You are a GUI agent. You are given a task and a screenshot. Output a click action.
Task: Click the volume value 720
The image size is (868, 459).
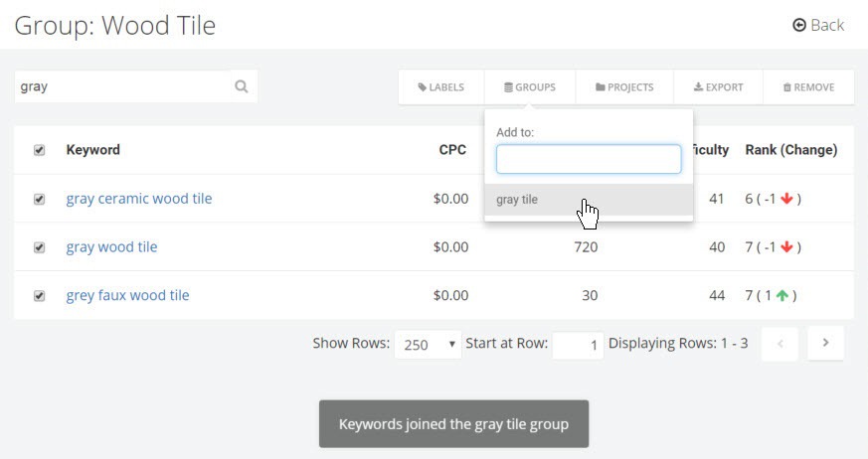click(586, 247)
